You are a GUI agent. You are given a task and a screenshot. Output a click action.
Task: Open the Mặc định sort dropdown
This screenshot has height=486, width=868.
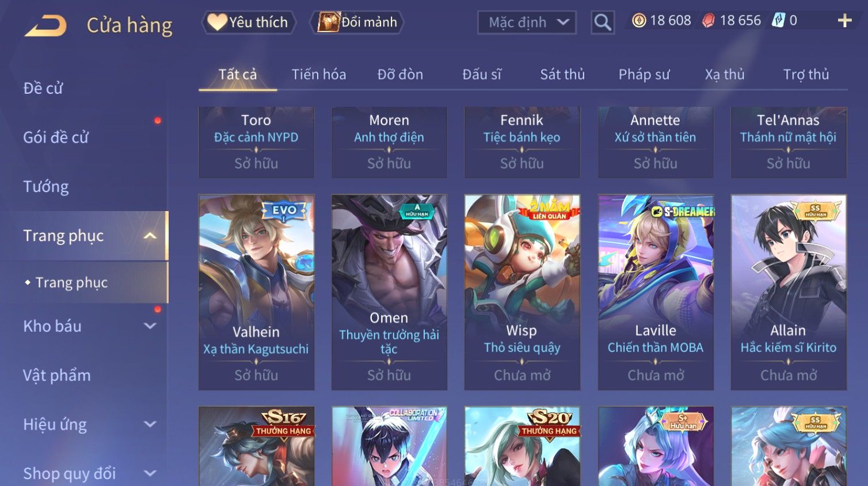(x=527, y=22)
